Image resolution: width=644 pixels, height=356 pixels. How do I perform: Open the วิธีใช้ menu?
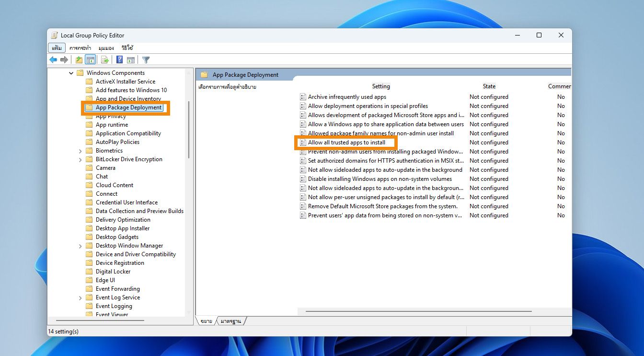point(127,48)
